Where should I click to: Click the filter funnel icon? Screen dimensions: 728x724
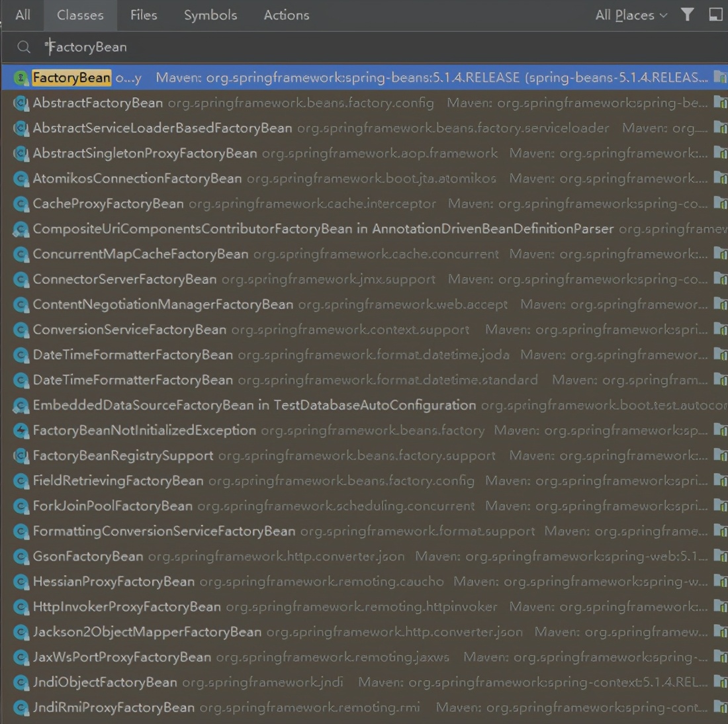[x=687, y=15]
